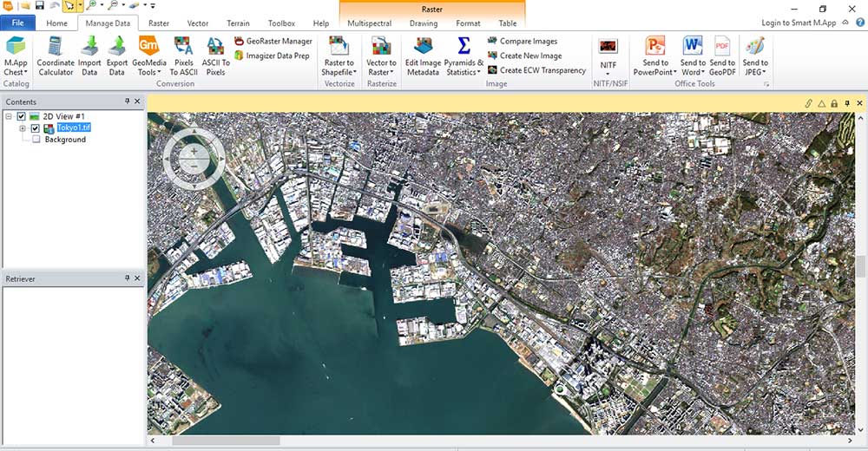
Task: Click the lock icon in view title bar
Action: coord(834,103)
